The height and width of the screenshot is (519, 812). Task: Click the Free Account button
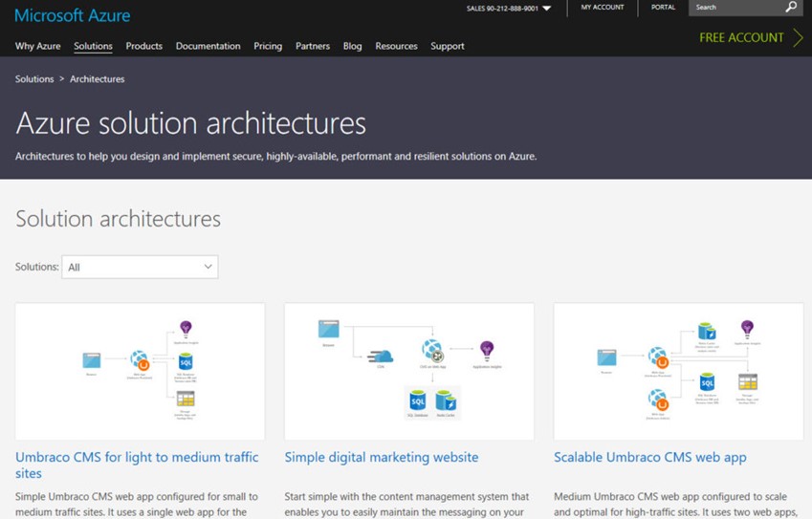tap(741, 38)
